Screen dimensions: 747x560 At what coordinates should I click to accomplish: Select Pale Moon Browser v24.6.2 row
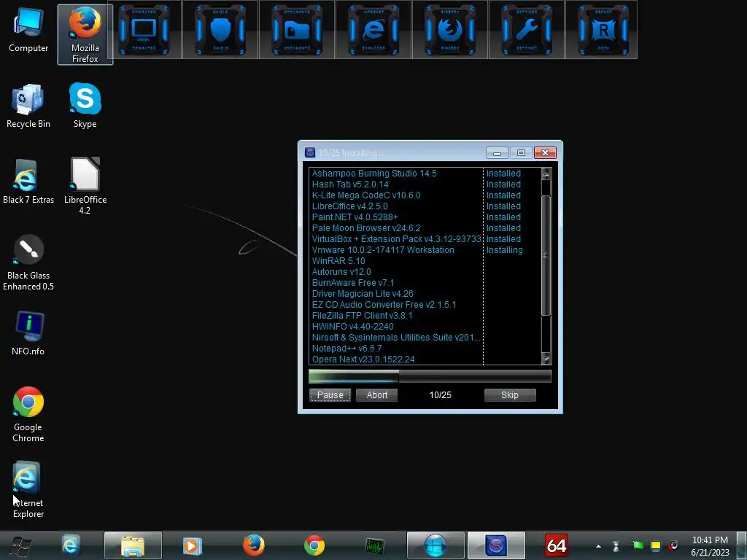point(366,228)
